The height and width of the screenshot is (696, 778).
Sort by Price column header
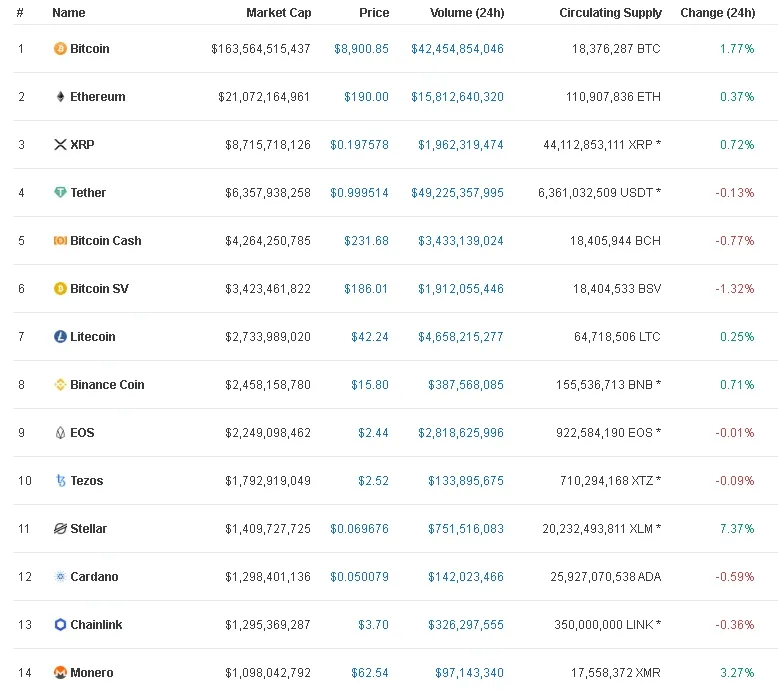(374, 13)
